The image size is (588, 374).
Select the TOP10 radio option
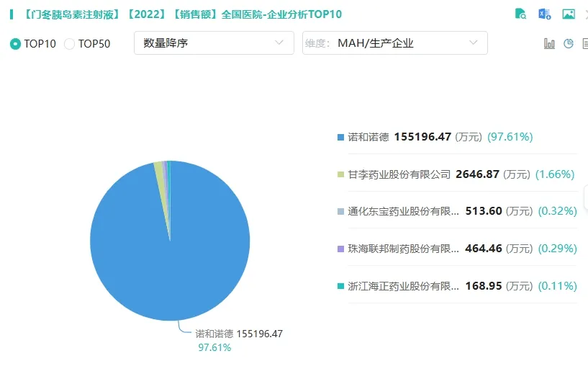(15, 44)
